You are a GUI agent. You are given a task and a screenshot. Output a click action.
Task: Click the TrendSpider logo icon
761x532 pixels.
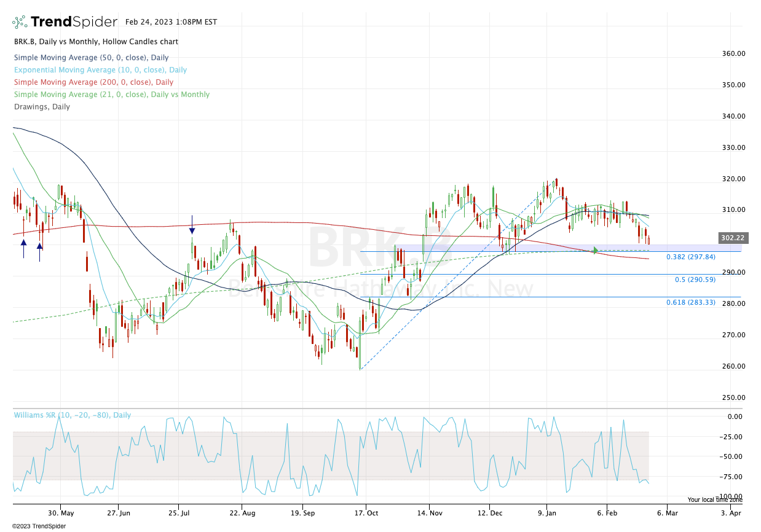tap(20, 22)
